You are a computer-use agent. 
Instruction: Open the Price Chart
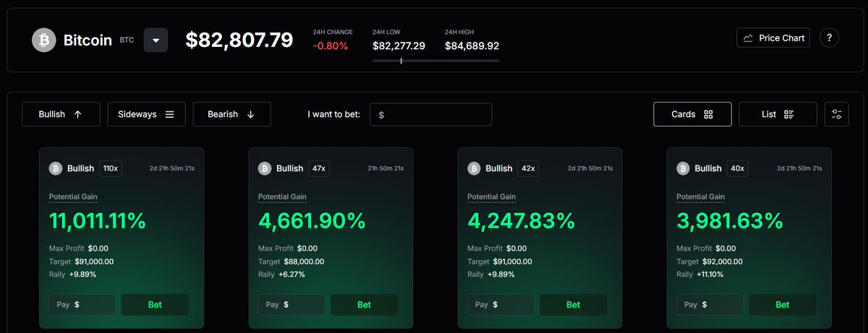[773, 38]
